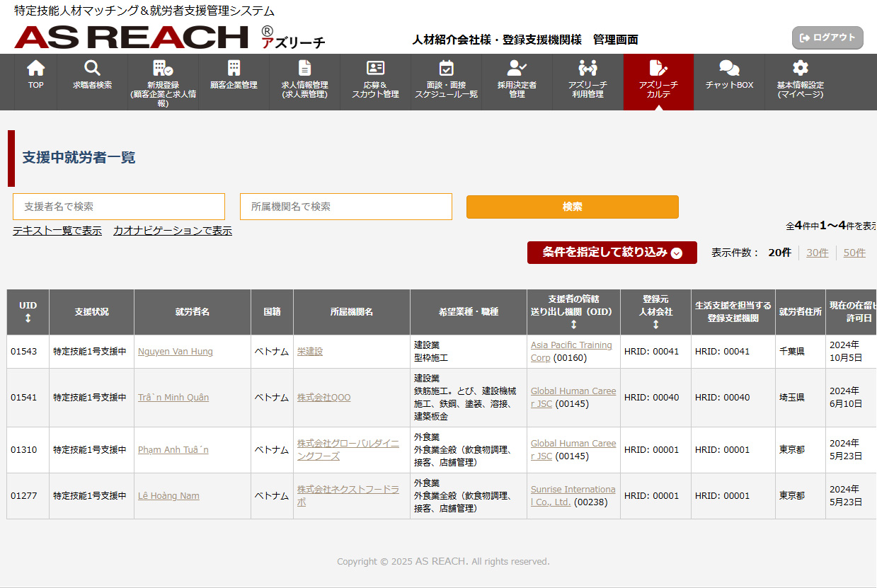877x588 pixels.
Task: Open Sunrise International Co., Ltd. link
Action: point(573,496)
